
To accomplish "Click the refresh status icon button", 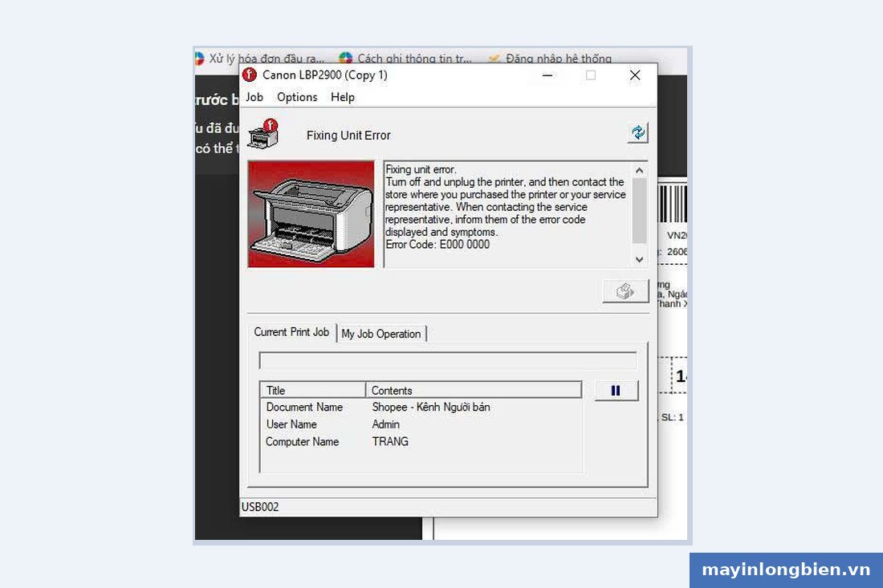I will point(637,133).
